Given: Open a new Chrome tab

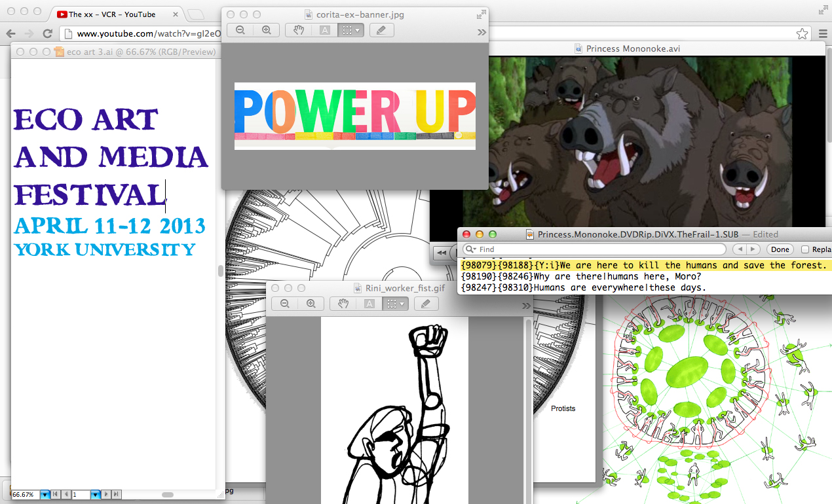Looking at the screenshot, I should [x=195, y=14].
